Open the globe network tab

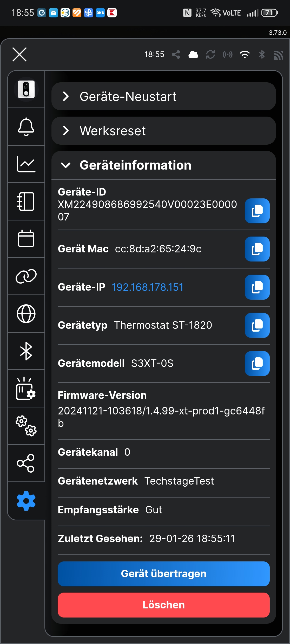pyautogui.click(x=26, y=313)
